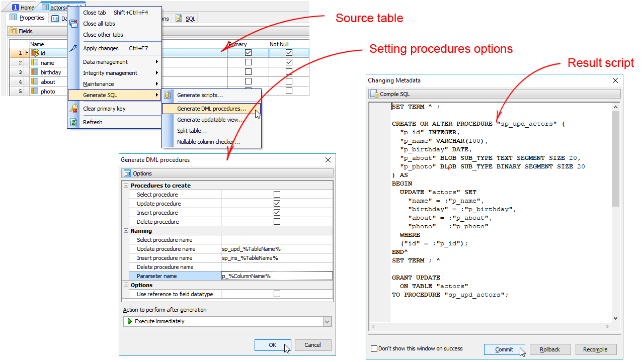Select Generate updatable view menu item
The height and width of the screenshot is (362, 644).
pos(210,120)
